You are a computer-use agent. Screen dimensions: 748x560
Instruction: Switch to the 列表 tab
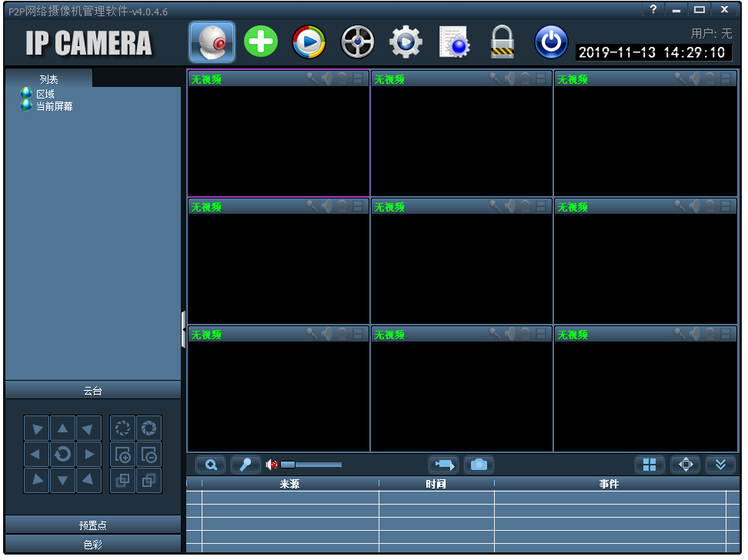click(50, 78)
